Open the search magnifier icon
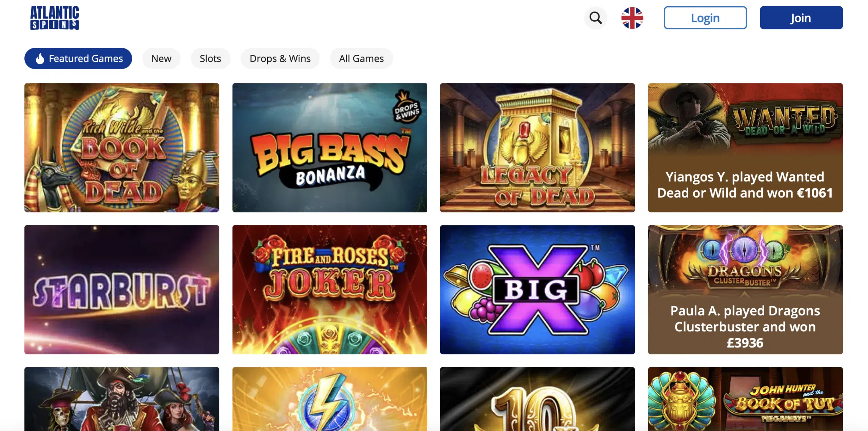This screenshot has height=431, width=868. (595, 18)
